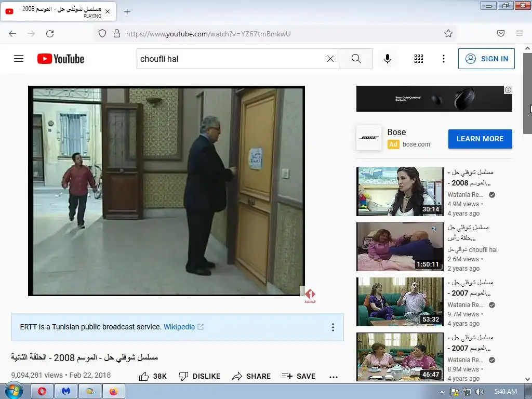Click scrollbar down arrow
This screenshot has width=532, height=399.
[527, 379]
